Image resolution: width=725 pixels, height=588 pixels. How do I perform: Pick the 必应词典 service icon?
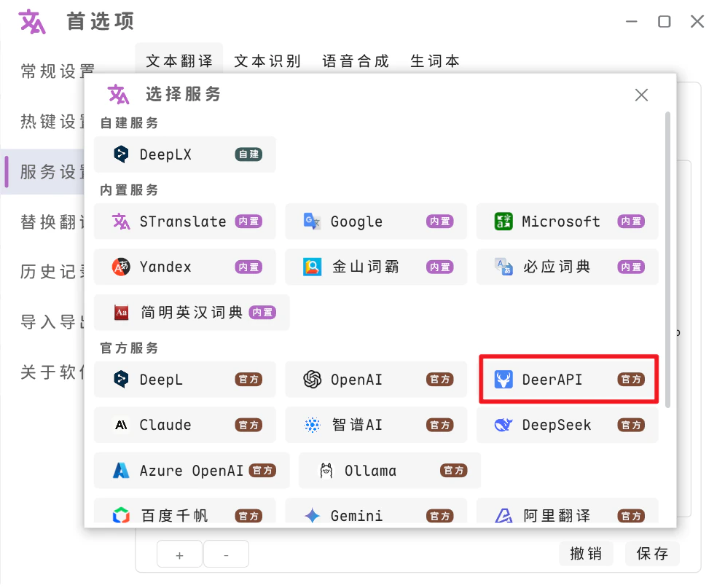503,267
